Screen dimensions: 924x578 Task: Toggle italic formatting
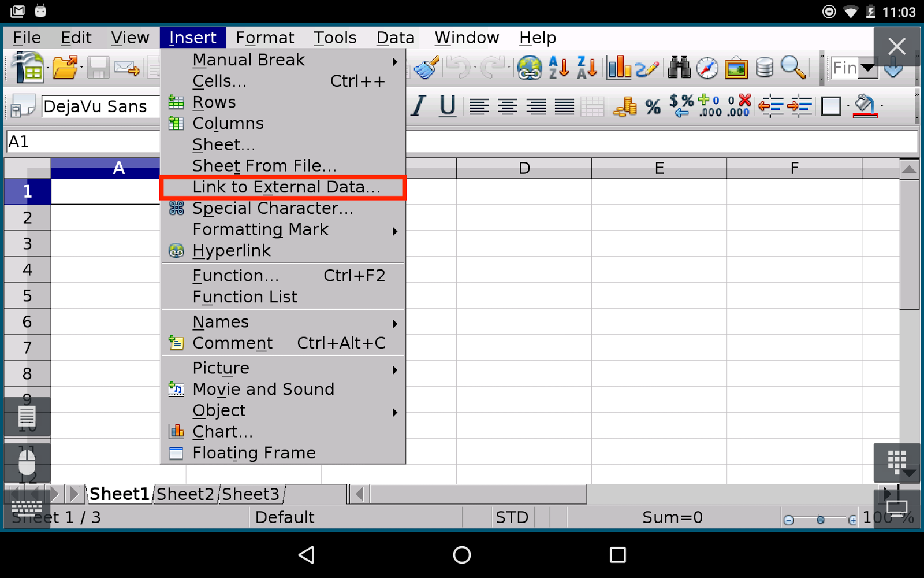click(417, 106)
